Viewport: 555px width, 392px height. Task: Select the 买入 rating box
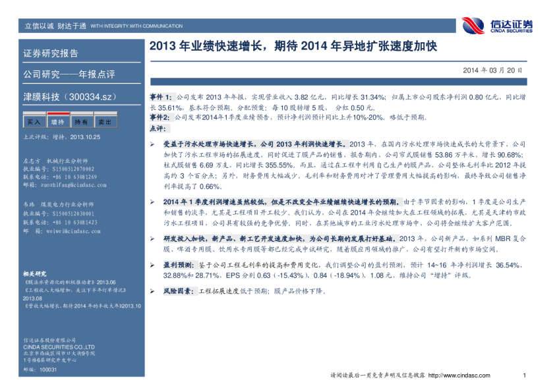coord(34,122)
